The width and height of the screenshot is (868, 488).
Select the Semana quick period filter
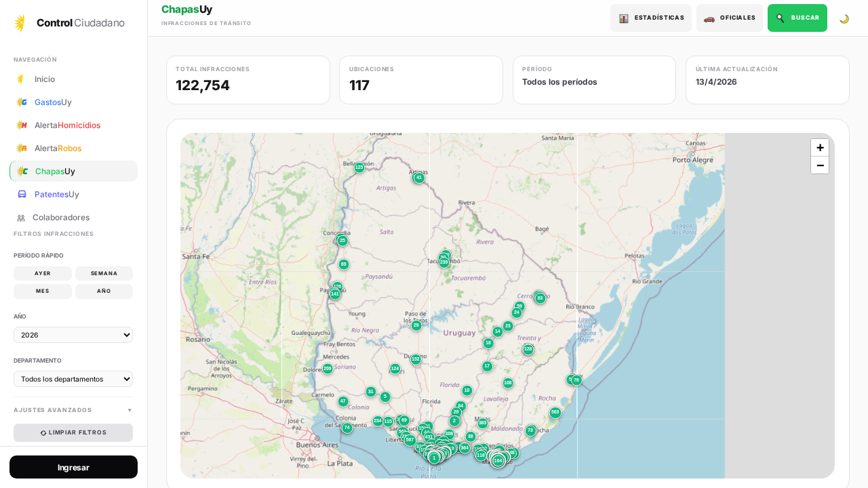(x=104, y=274)
